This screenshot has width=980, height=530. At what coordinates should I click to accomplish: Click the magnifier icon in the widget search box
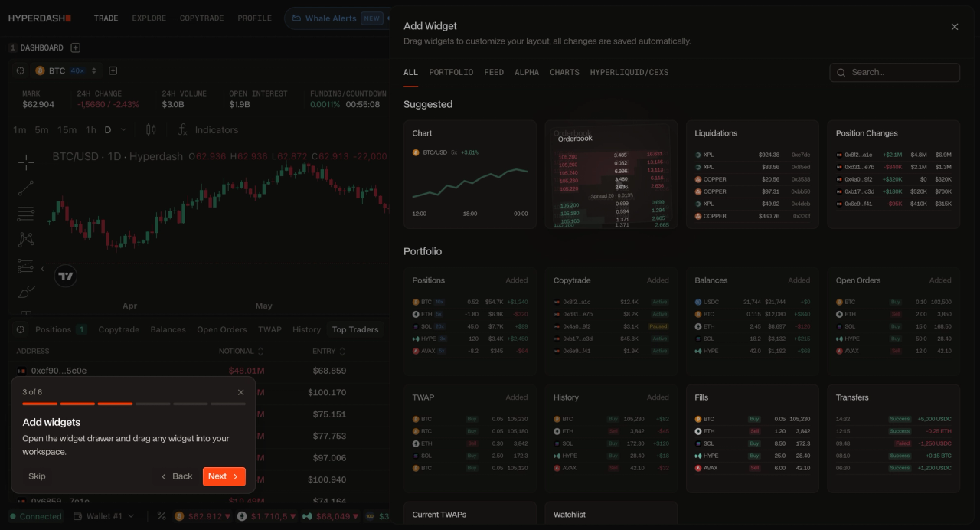[x=842, y=72]
